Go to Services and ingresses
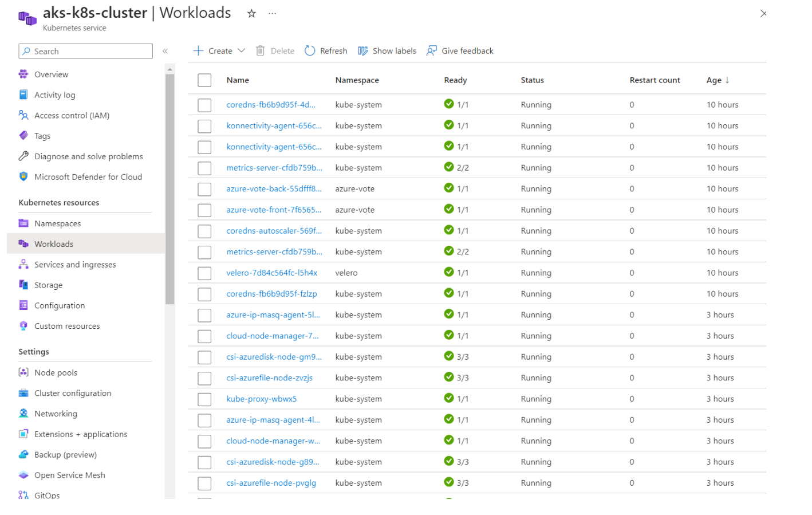 pos(75,265)
